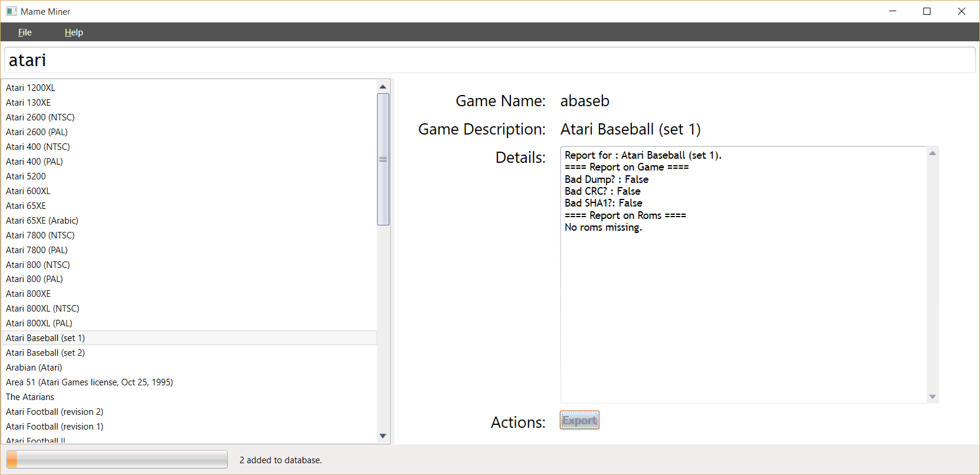Pick 'Atari 800 (NTSC)' from list
Screen dimensions: 980x475
(189, 265)
